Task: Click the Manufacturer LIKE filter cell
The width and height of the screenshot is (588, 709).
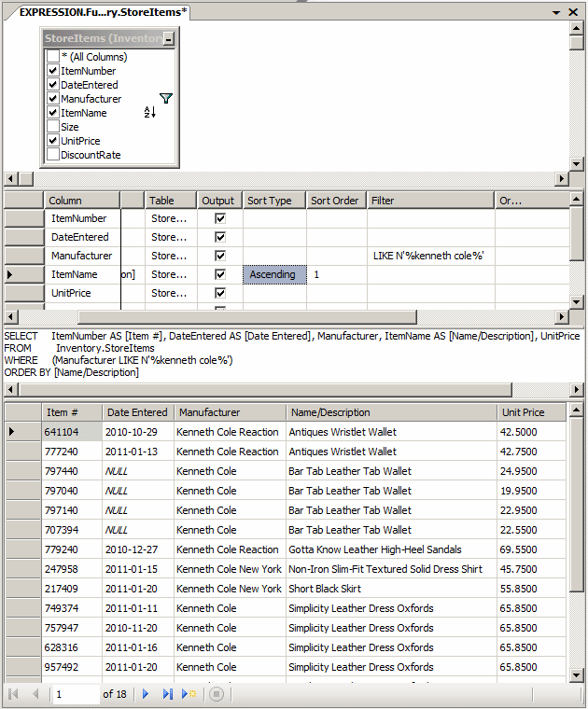Action: point(430,256)
